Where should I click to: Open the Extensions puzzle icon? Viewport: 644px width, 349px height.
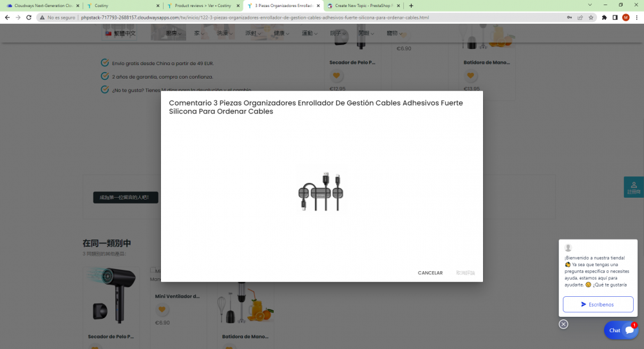(x=604, y=17)
